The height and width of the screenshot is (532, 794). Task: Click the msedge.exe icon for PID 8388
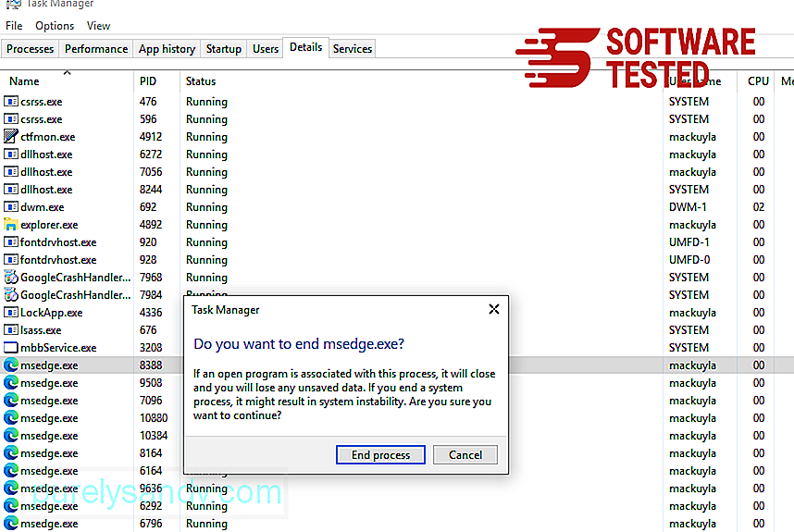point(10,365)
